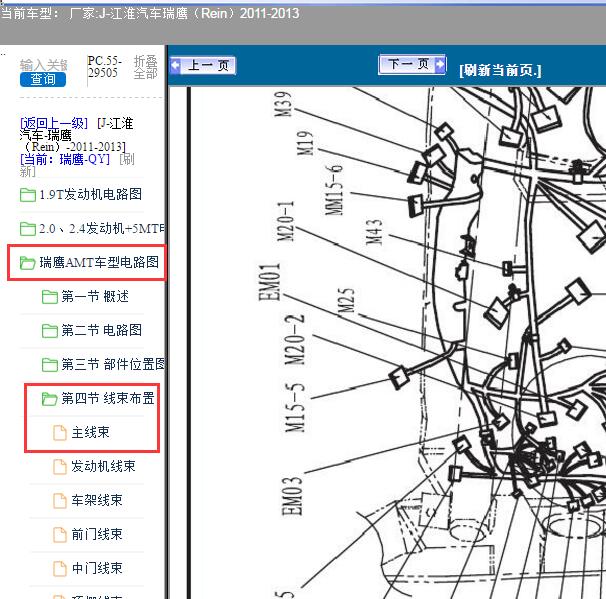Expand the 1.9T发动机电路图 folder
Image resolution: width=606 pixels, height=599 pixels.
[90, 194]
